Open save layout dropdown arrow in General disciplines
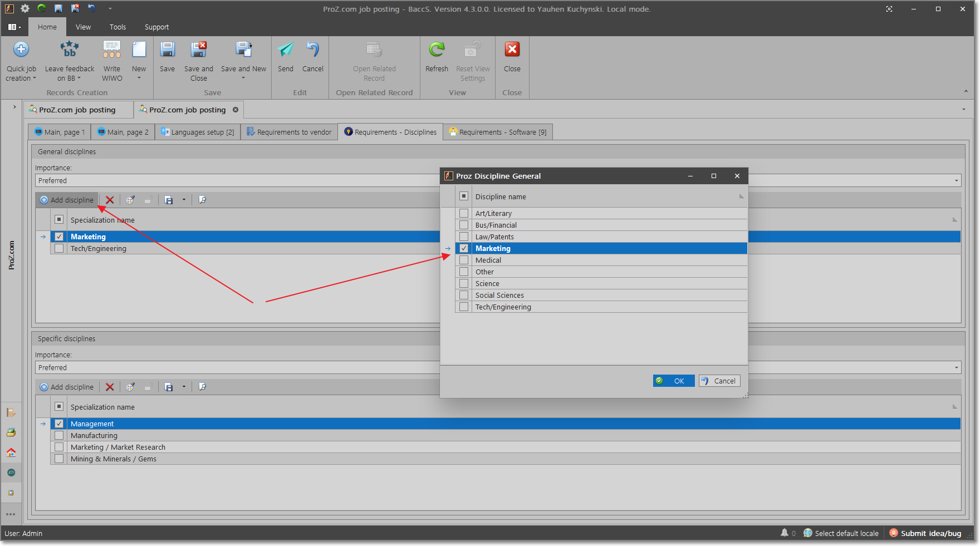Image resolution: width=980 pixels, height=546 pixels. coord(184,200)
